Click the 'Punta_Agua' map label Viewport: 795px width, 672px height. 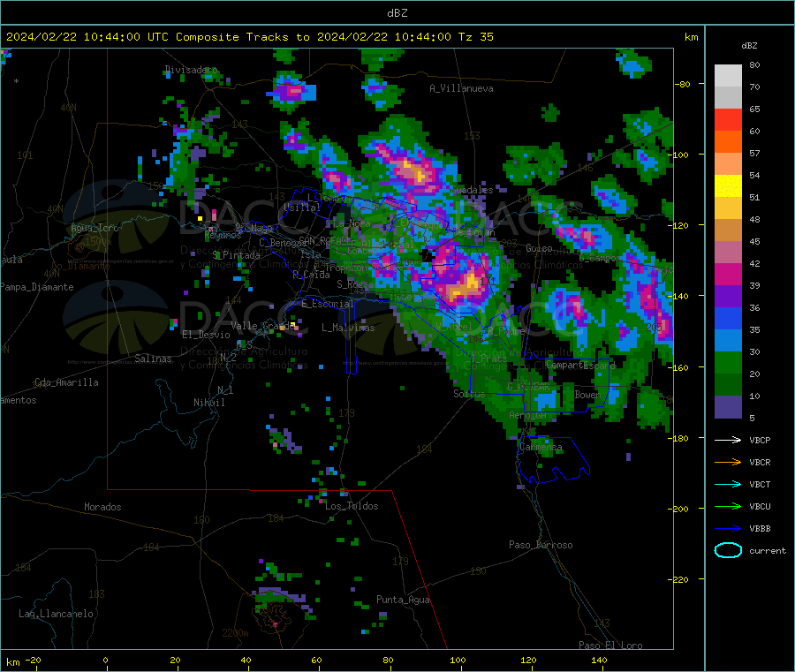403,600
